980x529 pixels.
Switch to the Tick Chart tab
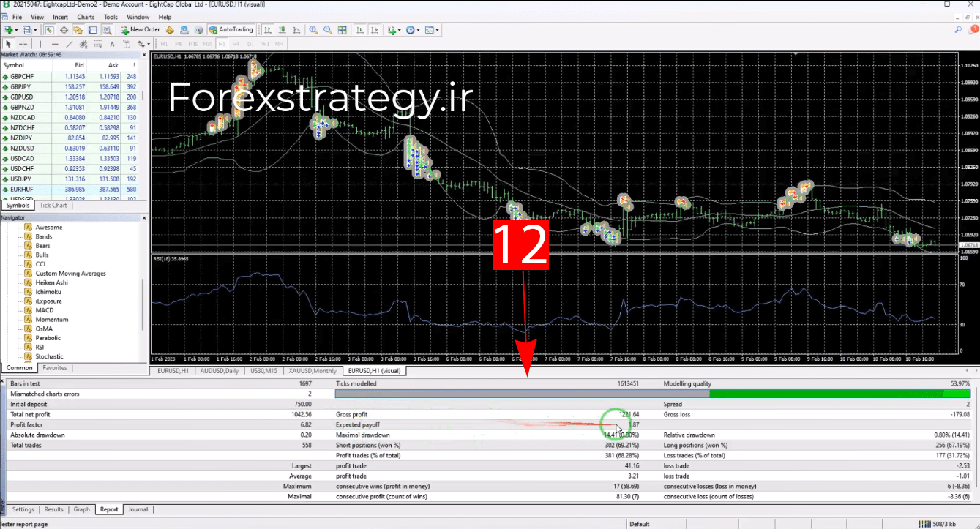(x=53, y=206)
